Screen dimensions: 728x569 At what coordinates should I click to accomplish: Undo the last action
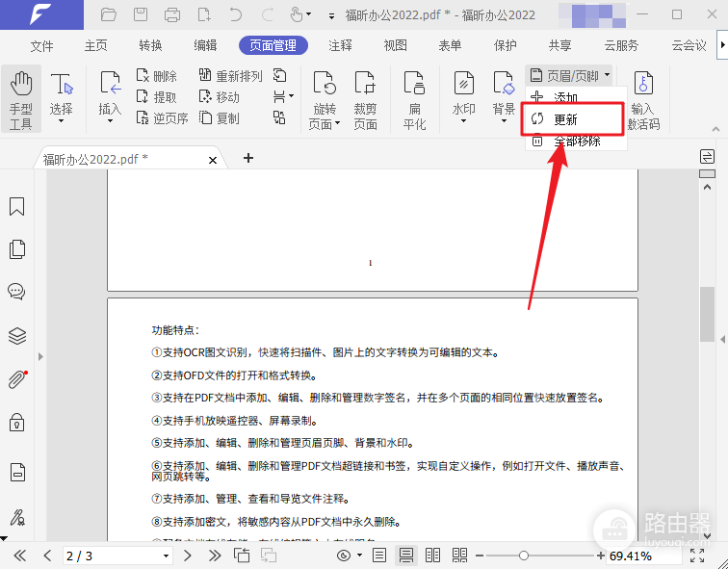click(235, 14)
